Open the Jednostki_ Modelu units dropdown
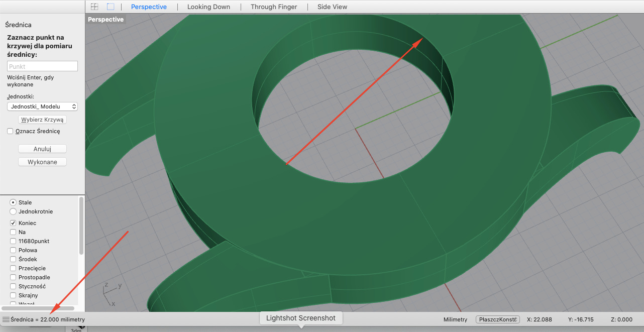Viewport: 644px width, 332px height. [x=42, y=106]
